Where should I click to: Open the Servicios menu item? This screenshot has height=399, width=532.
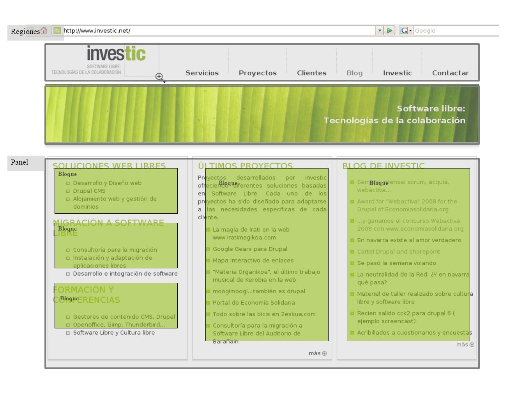point(202,73)
